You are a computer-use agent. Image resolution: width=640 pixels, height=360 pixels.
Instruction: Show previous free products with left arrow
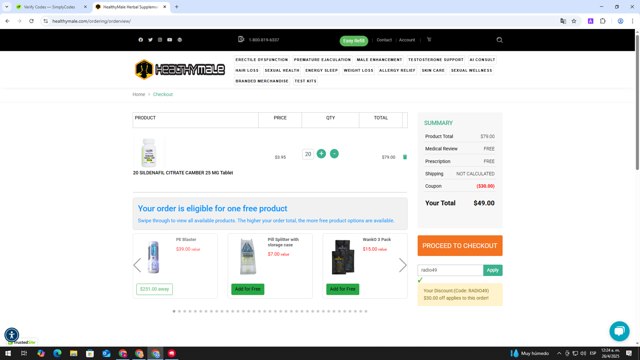137,265
